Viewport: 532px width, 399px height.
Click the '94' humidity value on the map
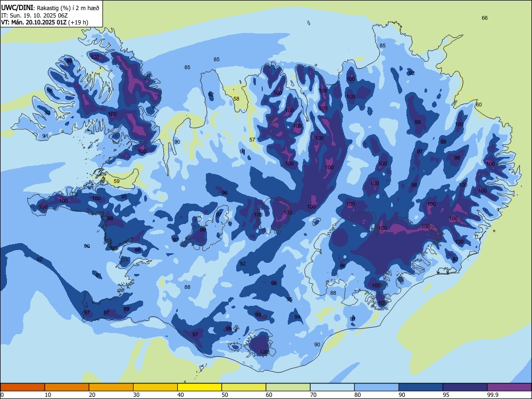point(297,317)
